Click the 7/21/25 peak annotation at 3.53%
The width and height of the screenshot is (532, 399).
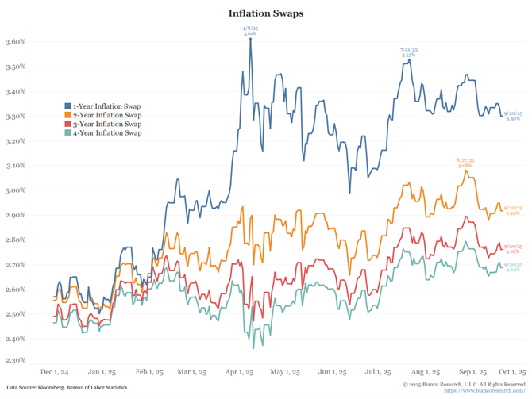pyautogui.click(x=408, y=52)
